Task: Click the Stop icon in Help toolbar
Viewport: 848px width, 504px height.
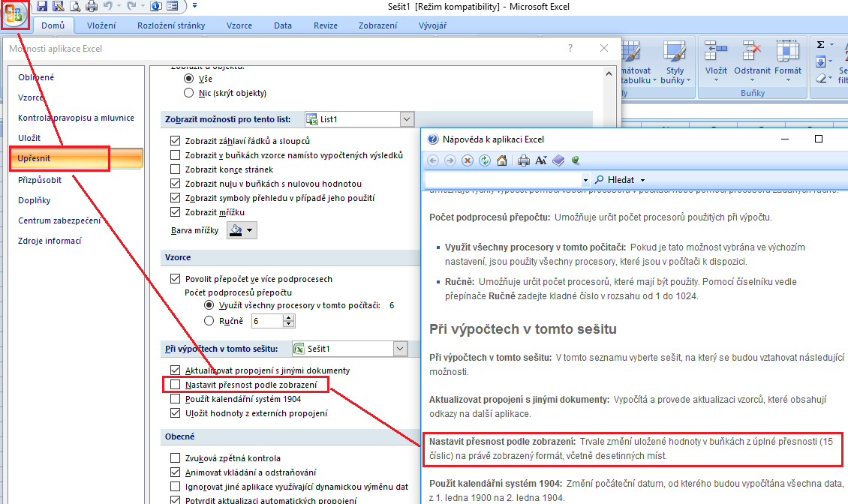Action: [x=468, y=160]
